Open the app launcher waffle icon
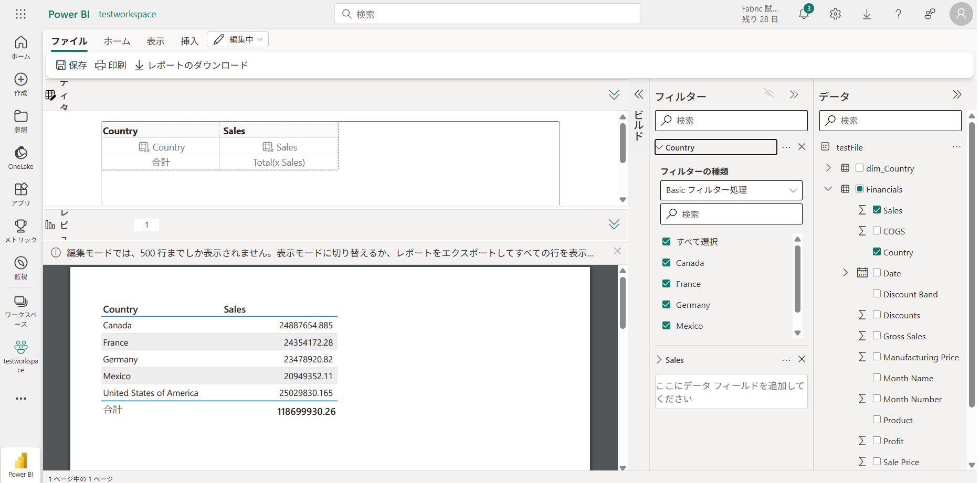Screen dimensions: 980x483 coord(21,14)
